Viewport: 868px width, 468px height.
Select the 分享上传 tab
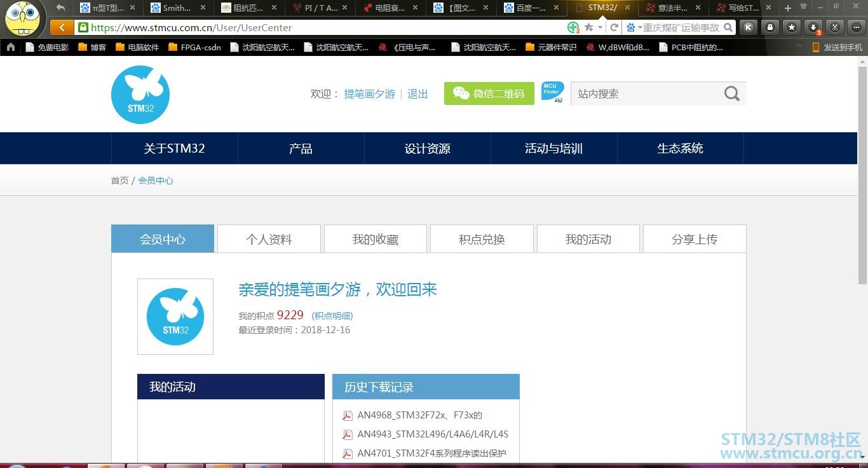(x=695, y=239)
